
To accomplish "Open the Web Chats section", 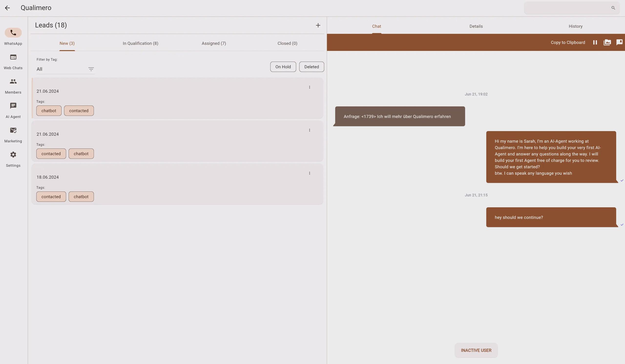I will (13, 57).
